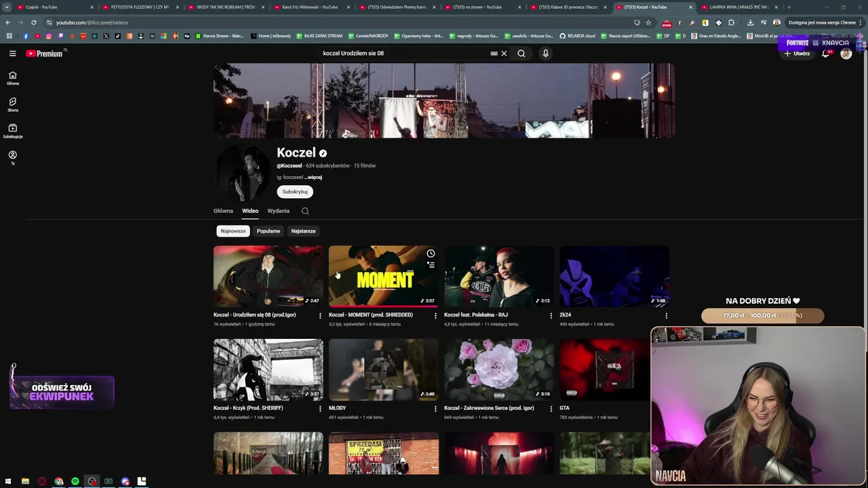Open the account avatar menu
This screenshot has height=488, width=868.
(846, 54)
